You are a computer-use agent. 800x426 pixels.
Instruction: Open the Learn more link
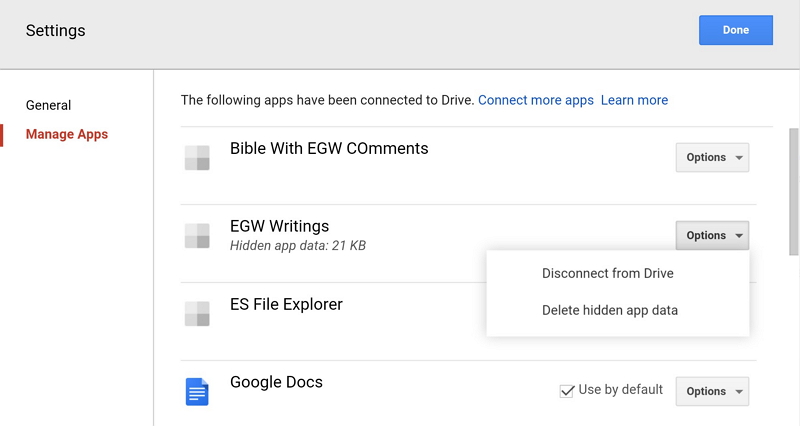tap(634, 100)
